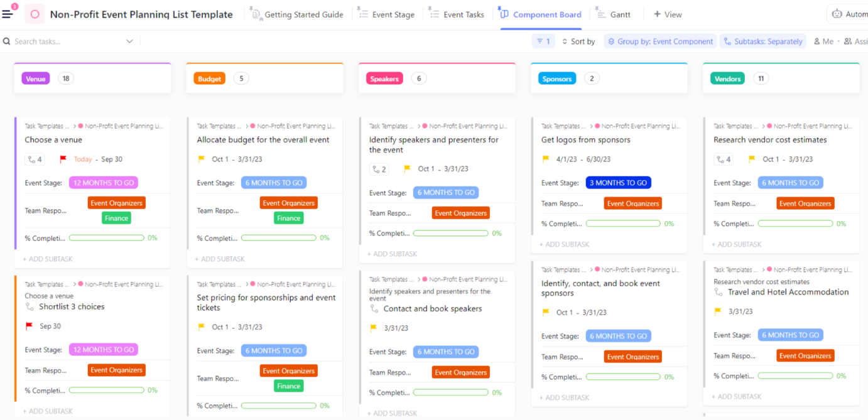Click the pink list circle icon

35,14
